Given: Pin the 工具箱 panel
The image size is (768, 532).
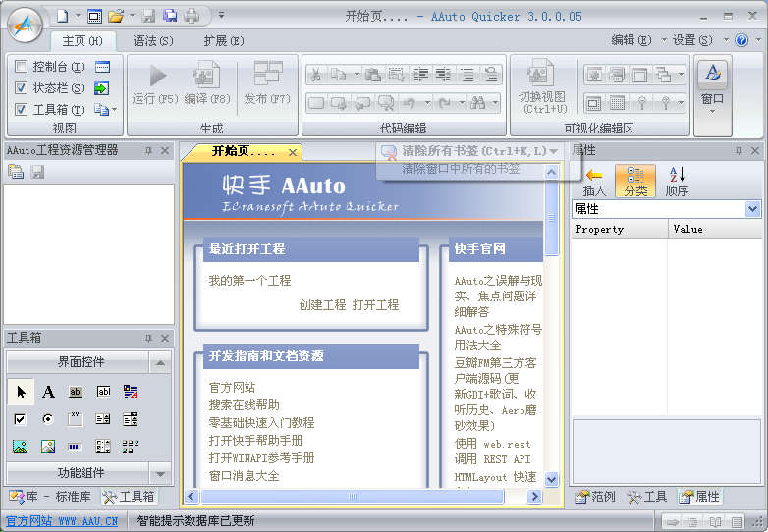Looking at the screenshot, I should 149,339.
